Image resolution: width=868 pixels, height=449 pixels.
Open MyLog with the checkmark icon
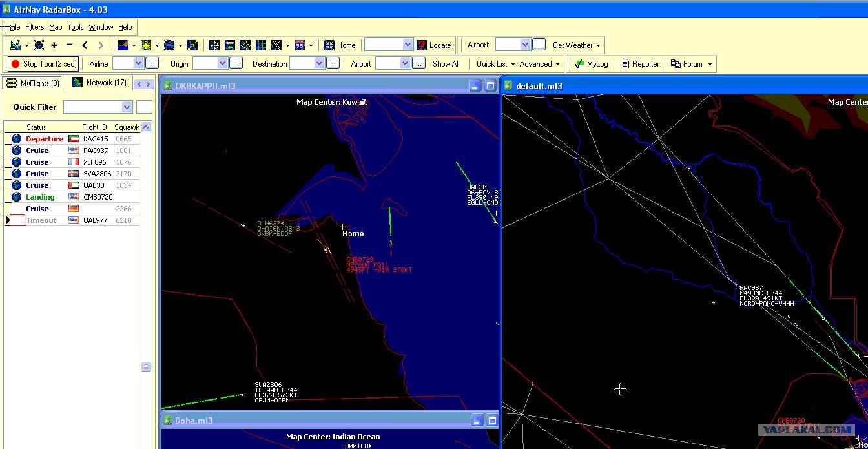point(579,64)
